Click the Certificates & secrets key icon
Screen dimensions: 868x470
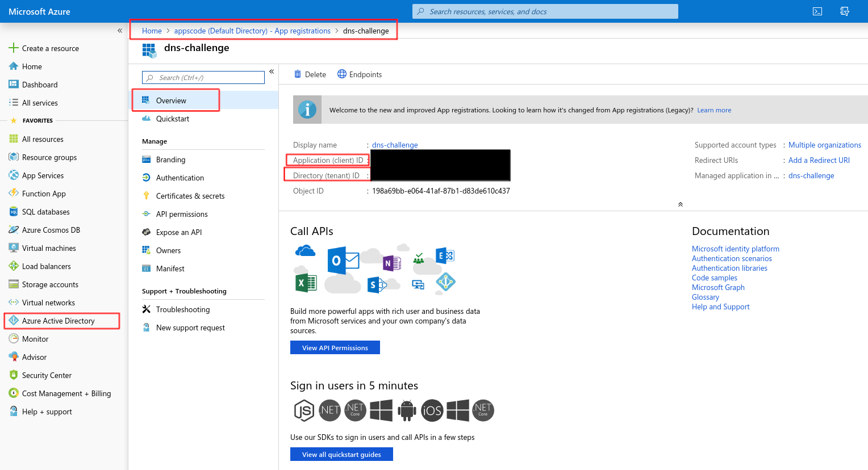click(x=146, y=196)
